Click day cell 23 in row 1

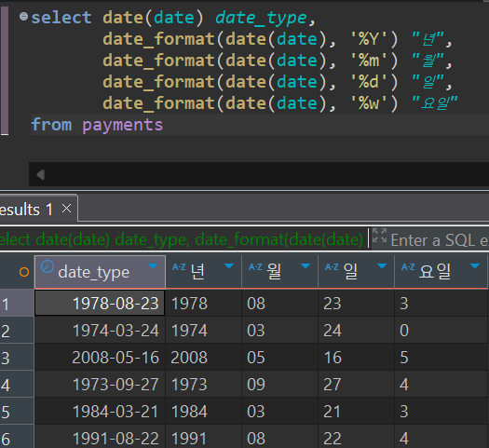(357, 303)
